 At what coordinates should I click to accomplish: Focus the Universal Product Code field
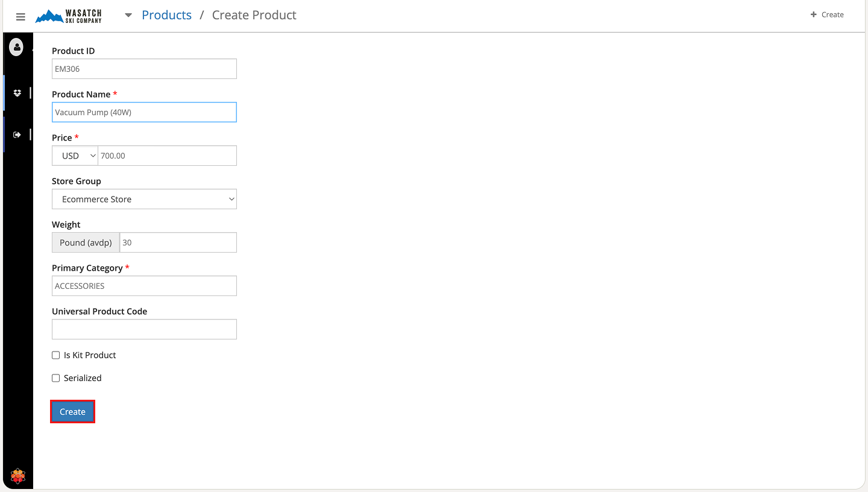[144, 329]
